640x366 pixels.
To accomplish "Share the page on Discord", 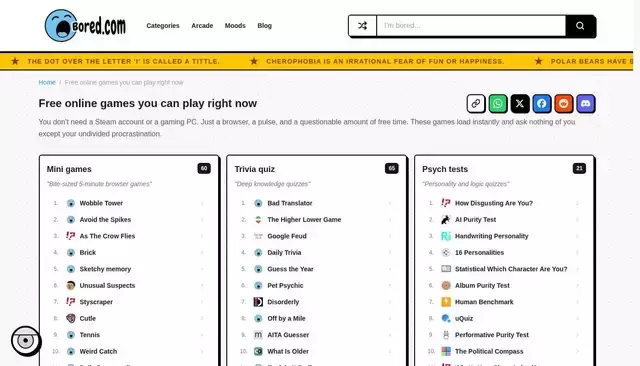I will point(586,104).
